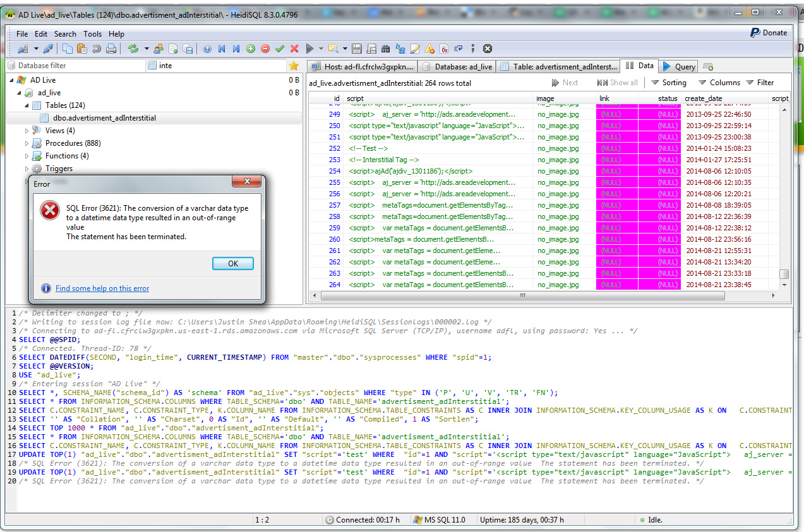804x532 pixels.
Task: Click the Print toolbar icon
Action: click(111, 49)
